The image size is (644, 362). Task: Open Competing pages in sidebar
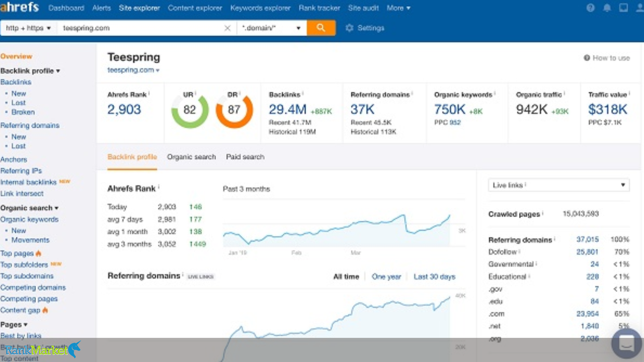[x=29, y=299]
